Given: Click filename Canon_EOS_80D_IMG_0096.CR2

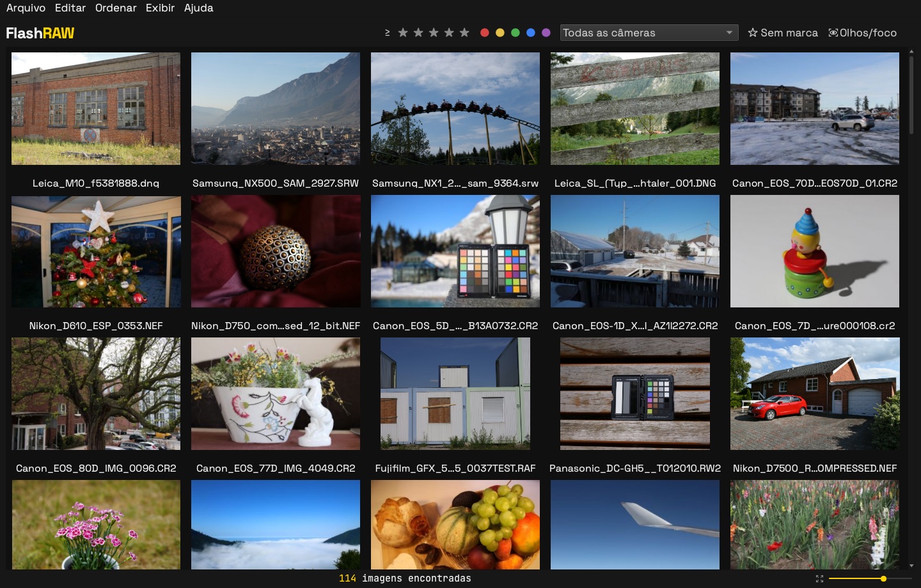Looking at the screenshot, I should (x=96, y=468).
